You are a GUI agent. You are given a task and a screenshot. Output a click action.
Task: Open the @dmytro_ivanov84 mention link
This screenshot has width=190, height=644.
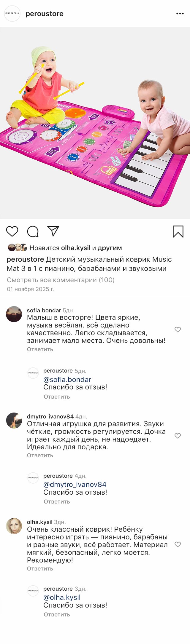[75, 485]
